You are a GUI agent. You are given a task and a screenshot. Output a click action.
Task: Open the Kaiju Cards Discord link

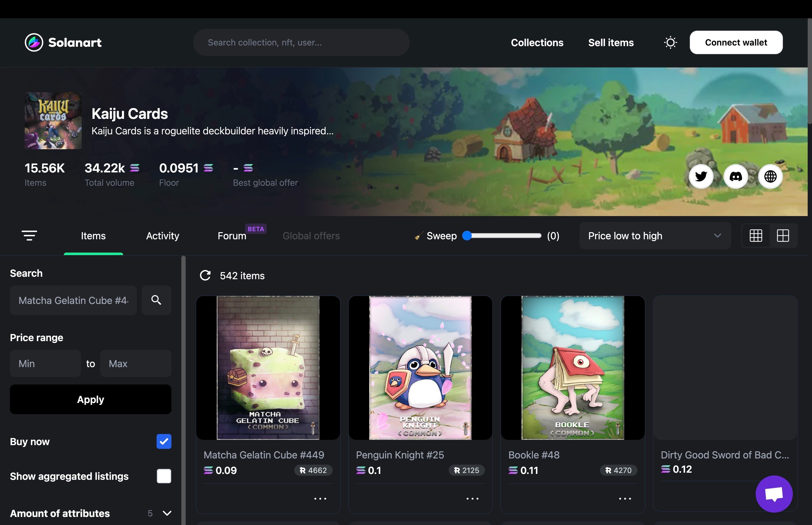735,176
